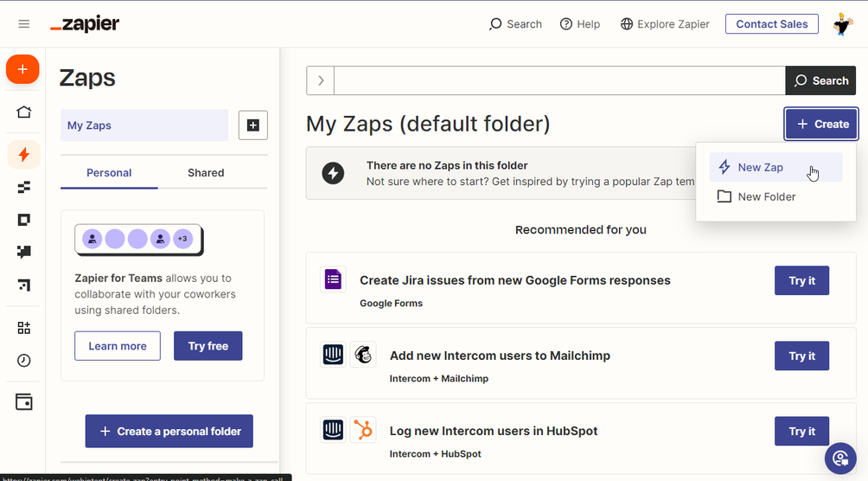Screen dimensions: 868x481
Task: Click Learn more about Zapier for Teams
Action: point(118,346)
